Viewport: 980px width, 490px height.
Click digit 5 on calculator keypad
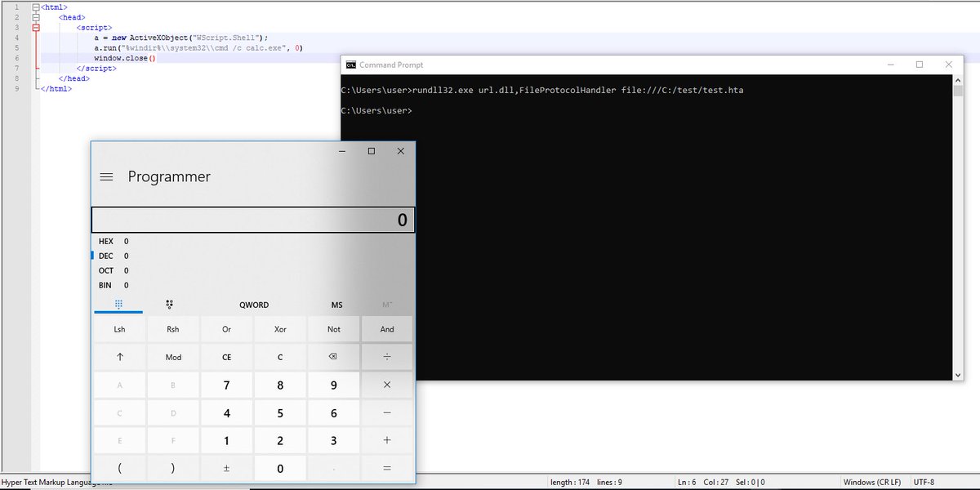[280, 413]
